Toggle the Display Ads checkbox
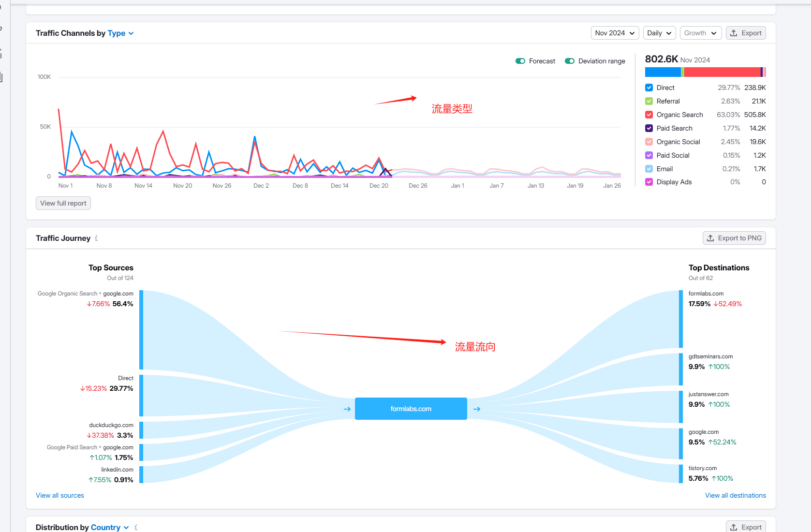 (x=649, y=182)
